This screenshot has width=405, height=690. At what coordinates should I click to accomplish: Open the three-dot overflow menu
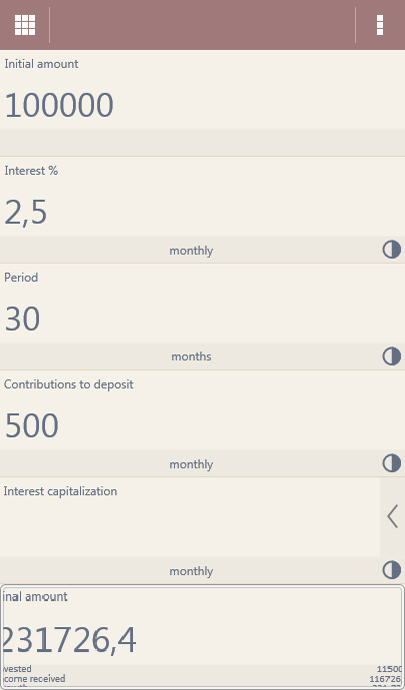pos(380,25)
